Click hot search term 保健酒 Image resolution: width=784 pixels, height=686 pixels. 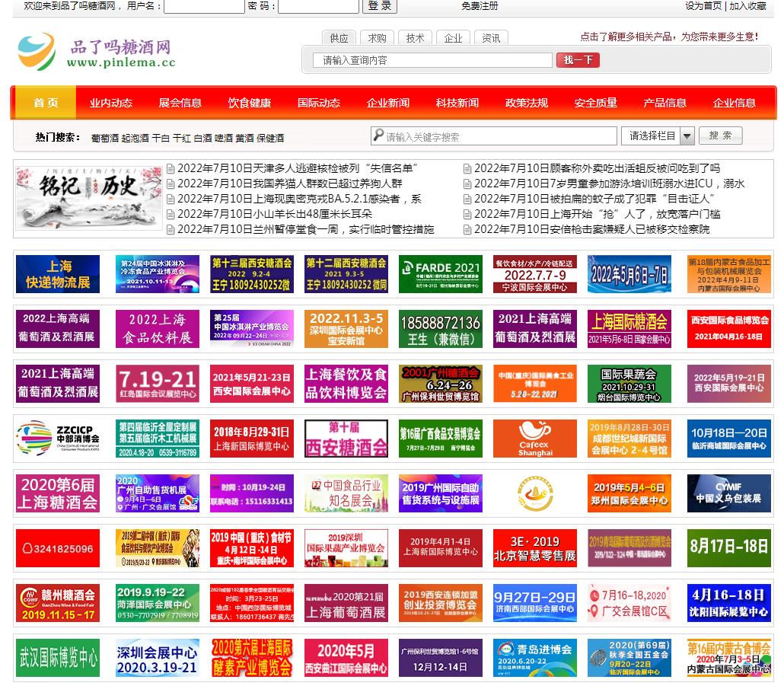tap(270, 138)
